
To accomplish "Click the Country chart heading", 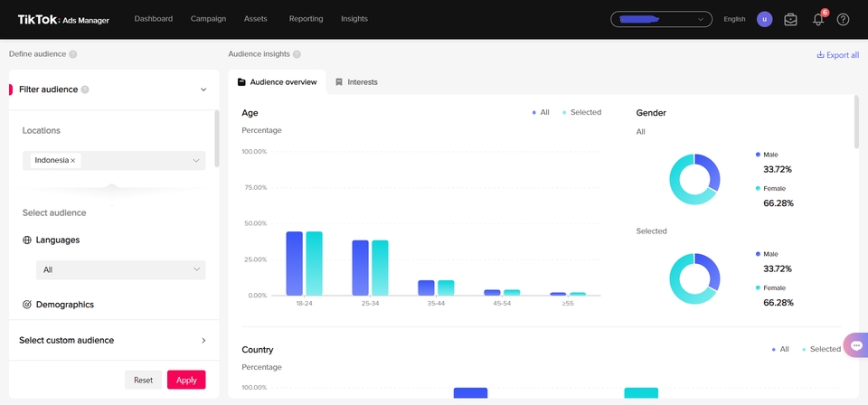I will [x=258, y=350].
